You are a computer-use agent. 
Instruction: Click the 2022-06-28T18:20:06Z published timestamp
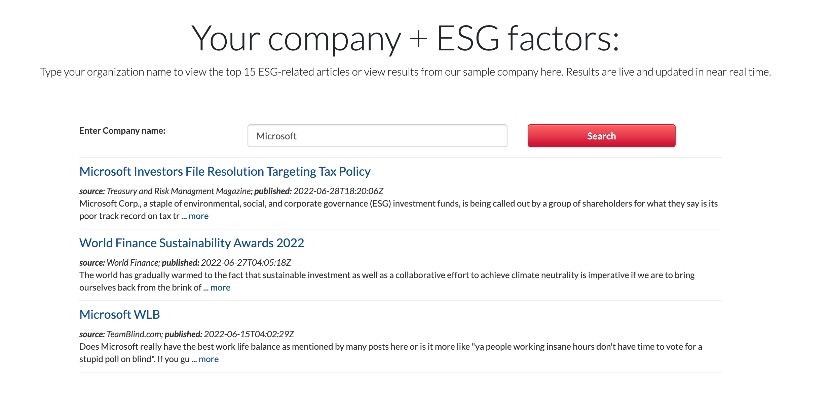click(x=338, y=191)
